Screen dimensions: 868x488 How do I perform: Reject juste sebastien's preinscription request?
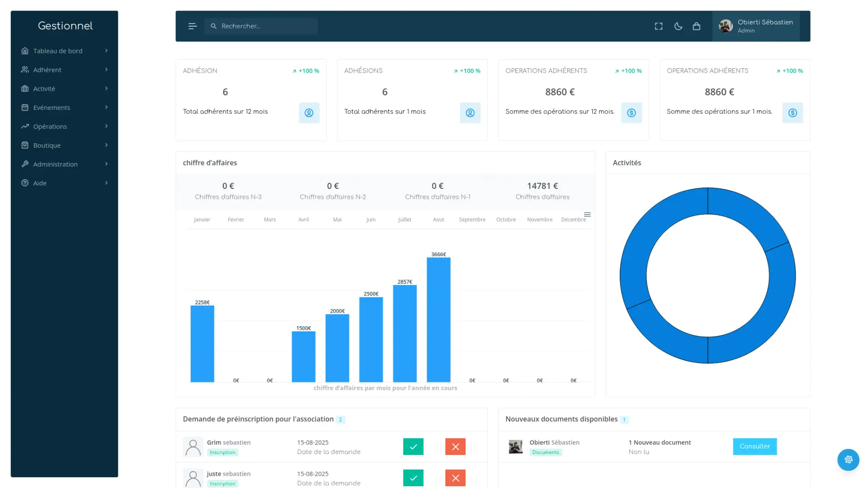pos(455,478)
